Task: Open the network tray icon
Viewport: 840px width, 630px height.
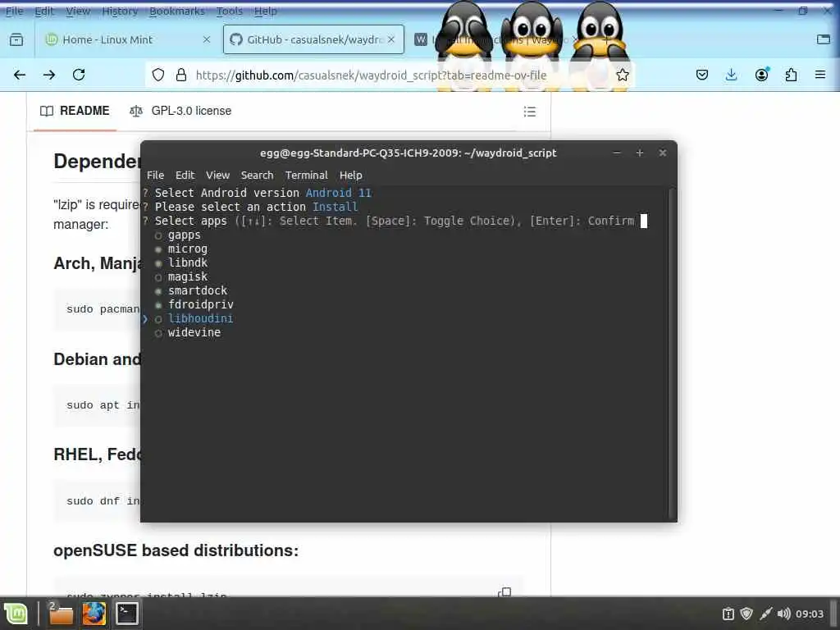Action: click(765, 614)
